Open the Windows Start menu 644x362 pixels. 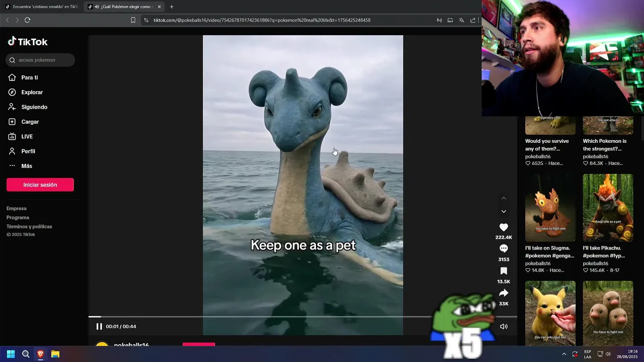(x=11, y=354)
